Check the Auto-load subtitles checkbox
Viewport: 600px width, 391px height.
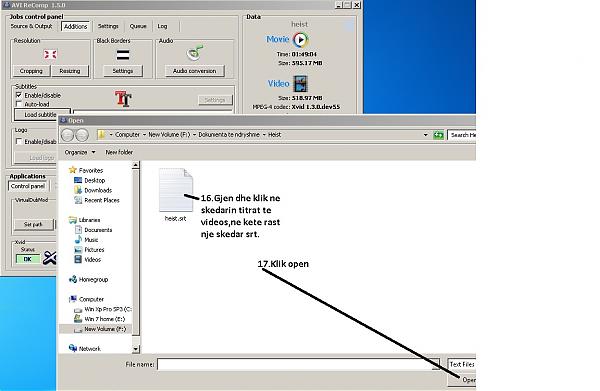[18, 104]
